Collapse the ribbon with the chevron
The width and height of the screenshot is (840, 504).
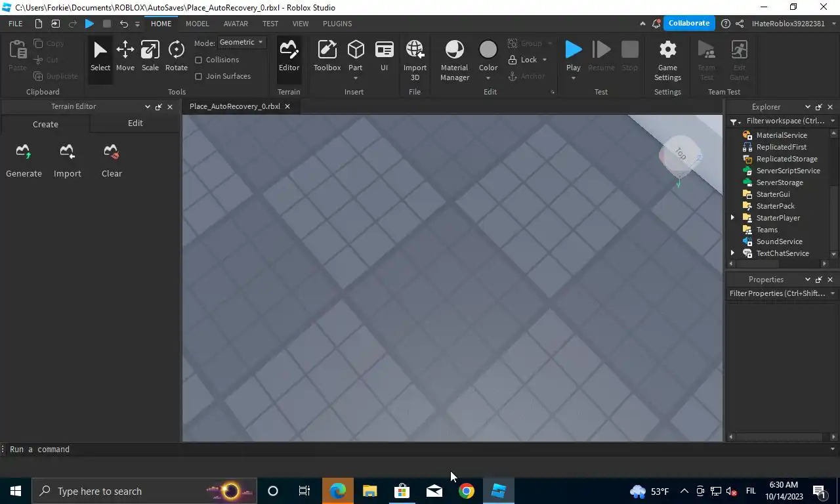pos(642,24)
